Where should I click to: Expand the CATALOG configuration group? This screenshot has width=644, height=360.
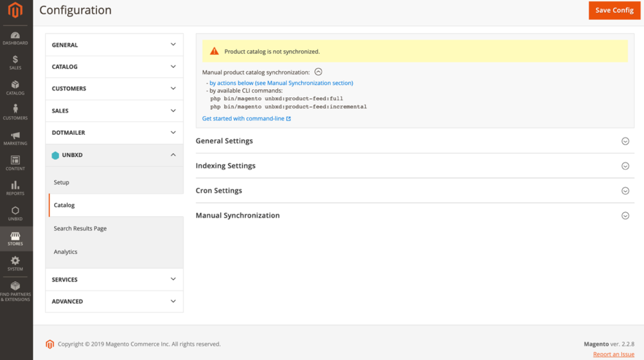click(x=114, y=67)
